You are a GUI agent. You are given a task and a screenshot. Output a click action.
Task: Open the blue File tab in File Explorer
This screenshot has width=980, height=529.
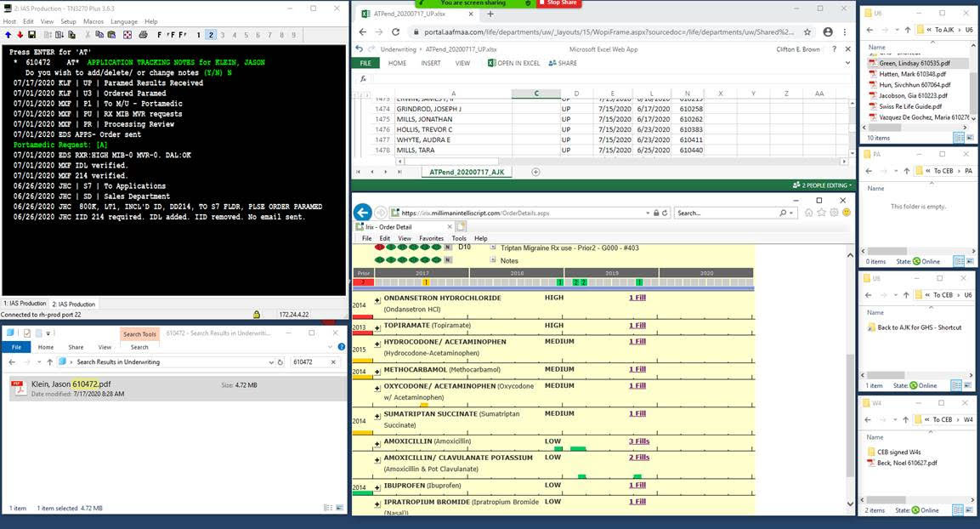(x=16, y=347)
